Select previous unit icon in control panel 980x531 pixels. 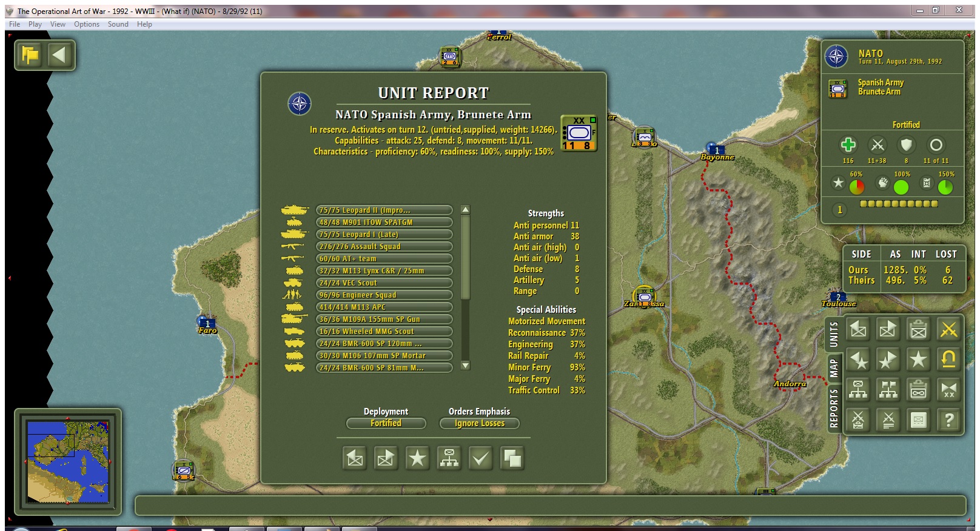tap(858, 329)
